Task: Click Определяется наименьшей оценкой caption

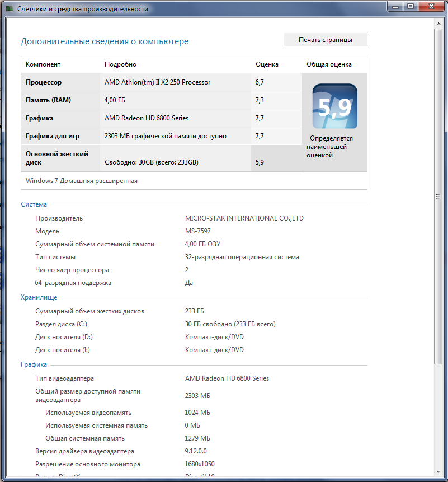Action: 329,147
